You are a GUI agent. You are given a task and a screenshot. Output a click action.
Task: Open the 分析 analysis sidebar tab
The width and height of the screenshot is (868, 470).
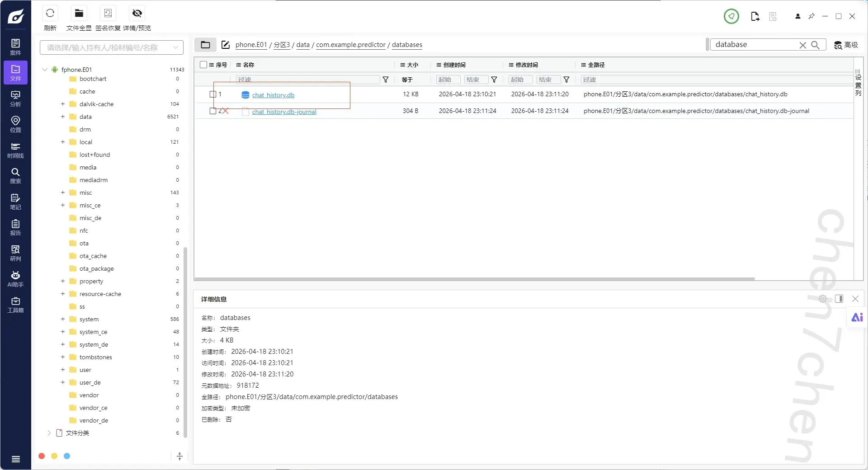15,99
